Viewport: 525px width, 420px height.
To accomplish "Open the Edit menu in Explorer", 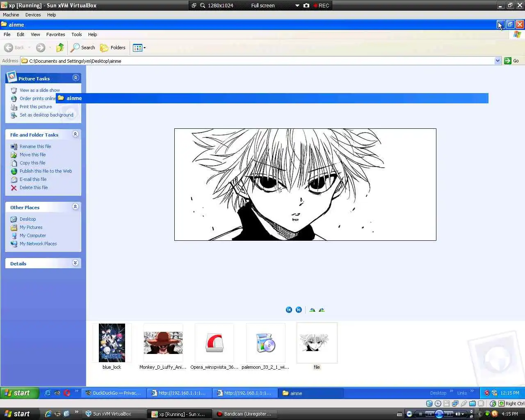I will click(x=21, y=34).
